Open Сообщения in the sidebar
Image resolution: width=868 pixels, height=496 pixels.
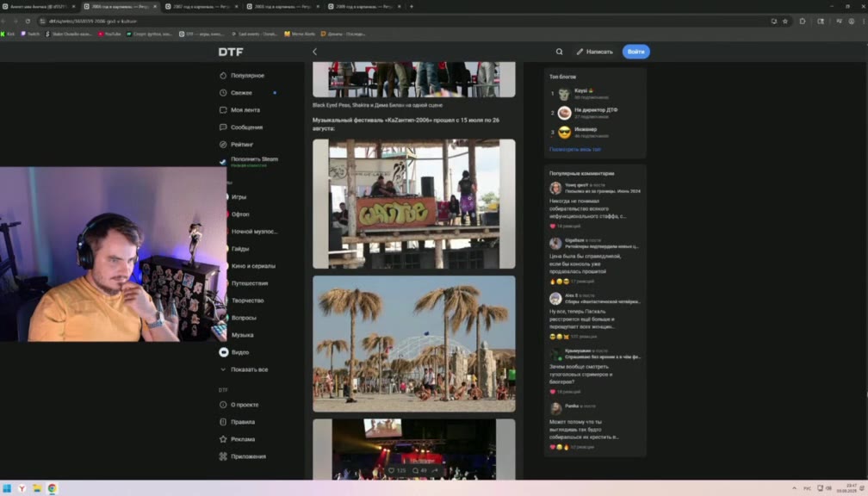click(246, 127)
